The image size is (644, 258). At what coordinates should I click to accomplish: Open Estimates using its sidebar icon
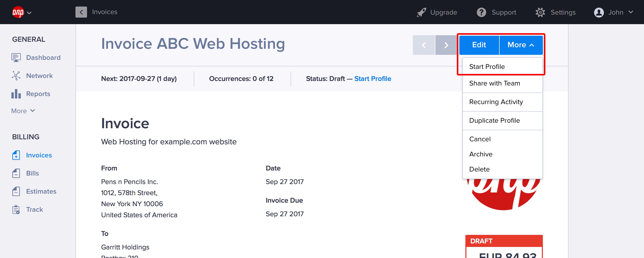pyautogui.click(x=16, y=191)
